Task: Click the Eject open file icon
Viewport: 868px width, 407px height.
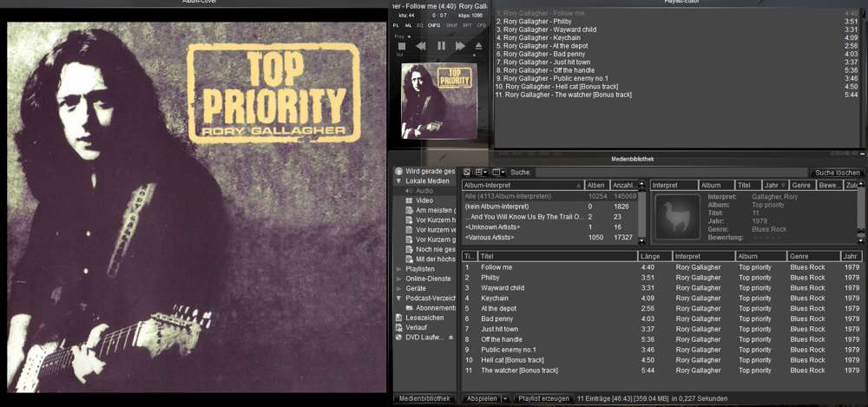Action: (477, 46)
